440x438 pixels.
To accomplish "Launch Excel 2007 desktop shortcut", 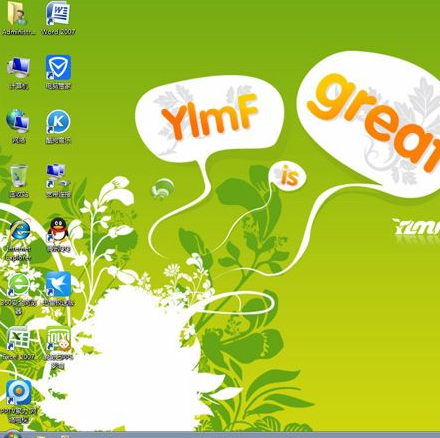I will click(x=18, y=343).
